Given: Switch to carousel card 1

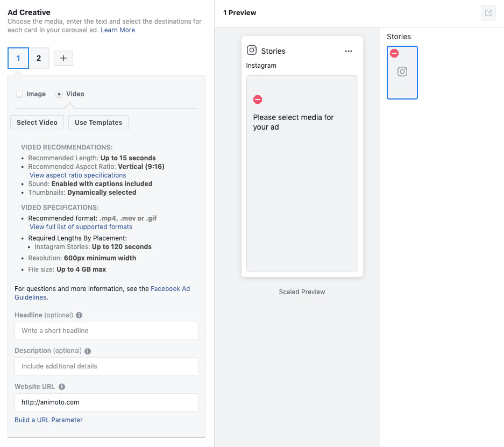Looking at the screenshot, I should 18,58.
